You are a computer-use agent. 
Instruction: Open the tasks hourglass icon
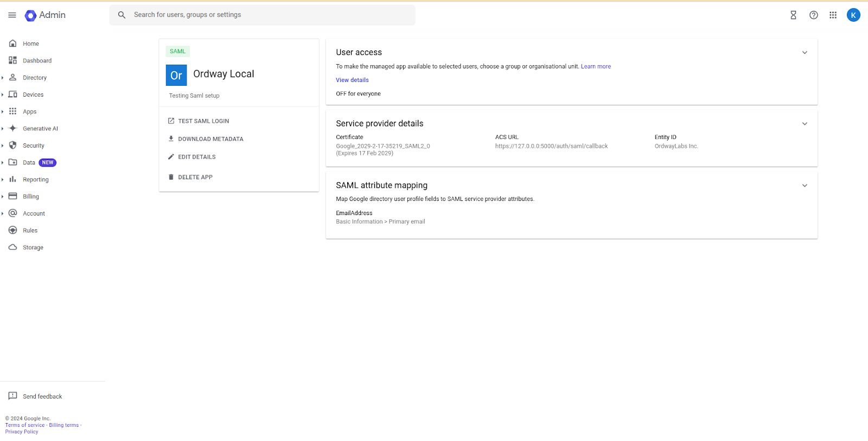click(793, 15)
